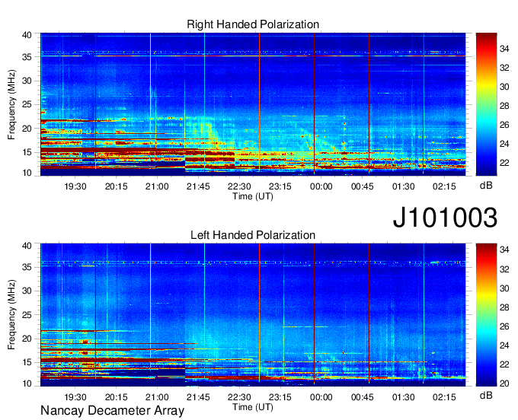The width and height of the screenshot is (518, 420).
Task: Click the 24 dB tick on Right Handed colorbar
Action: 504,144
